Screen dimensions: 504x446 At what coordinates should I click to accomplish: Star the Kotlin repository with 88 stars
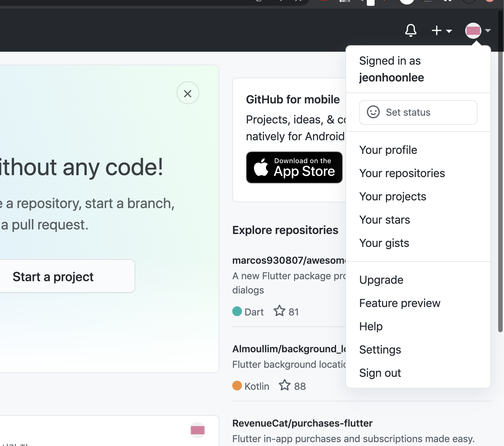pos(285,385)
